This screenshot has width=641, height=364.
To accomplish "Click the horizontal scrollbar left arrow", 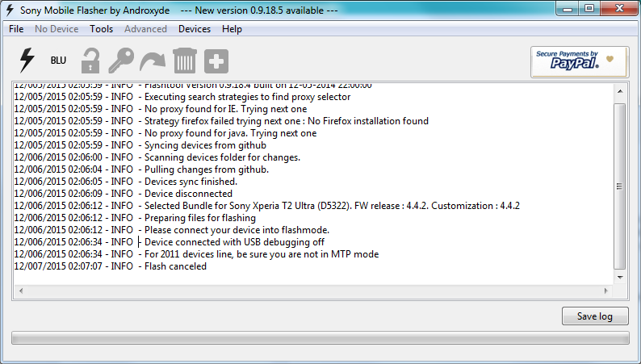I will 21,291.
